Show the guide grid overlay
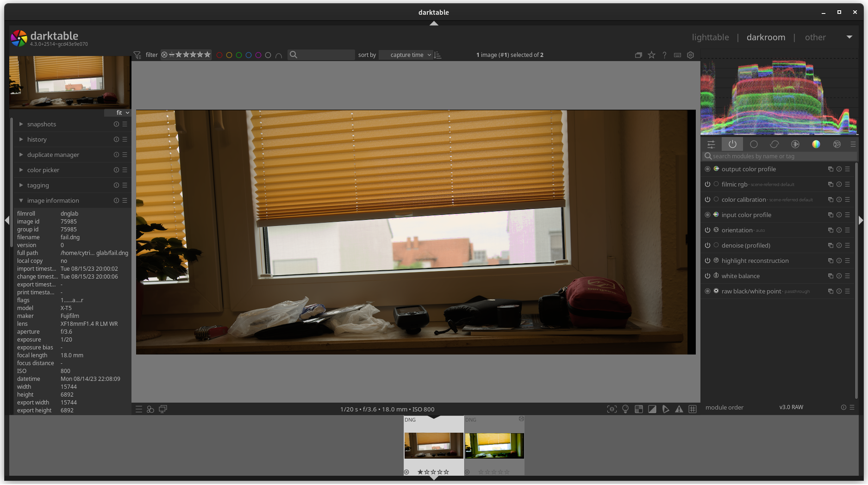Screen dimensions: 868x485 (x=693, y=409)
